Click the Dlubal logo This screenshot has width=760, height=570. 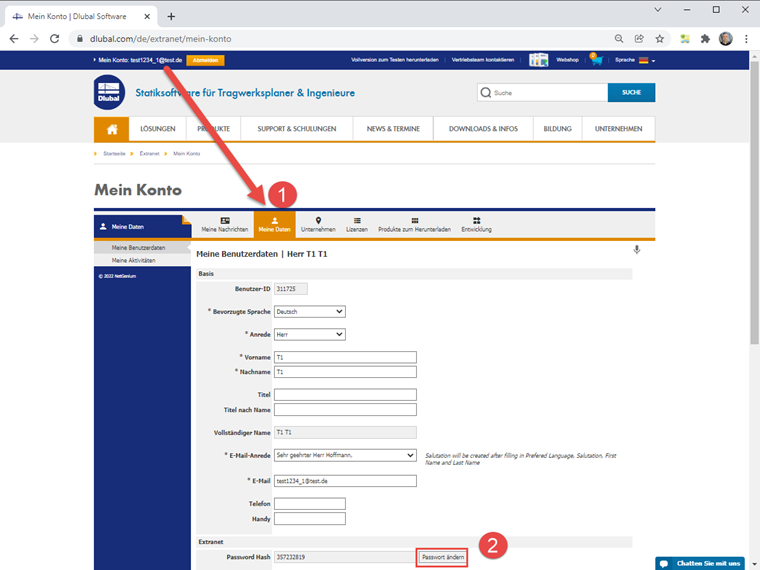pos(109,92)
